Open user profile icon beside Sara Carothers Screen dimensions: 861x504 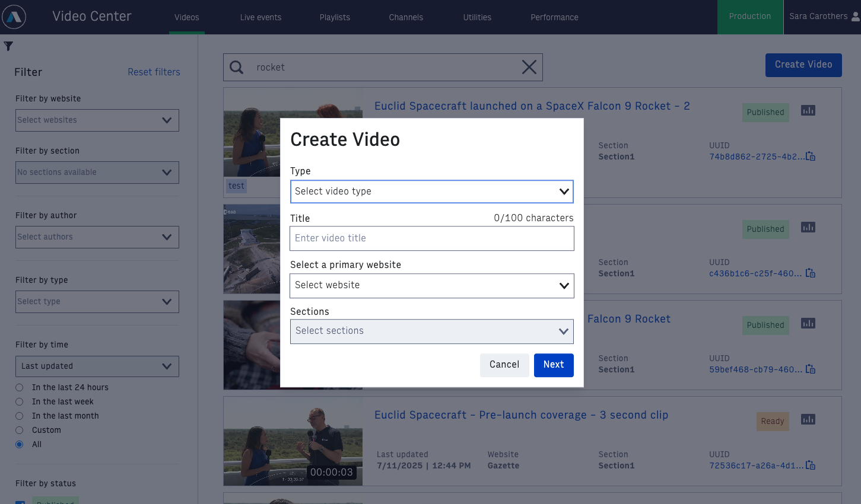856,17
